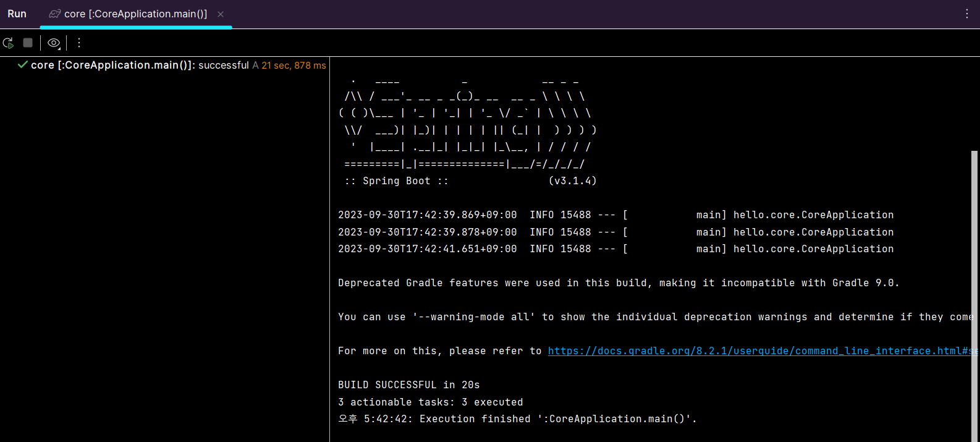Close the core [:CoreApplication.main()] tab
The width and height of the screenshot is (980, 442).
(x=221, y=14)
